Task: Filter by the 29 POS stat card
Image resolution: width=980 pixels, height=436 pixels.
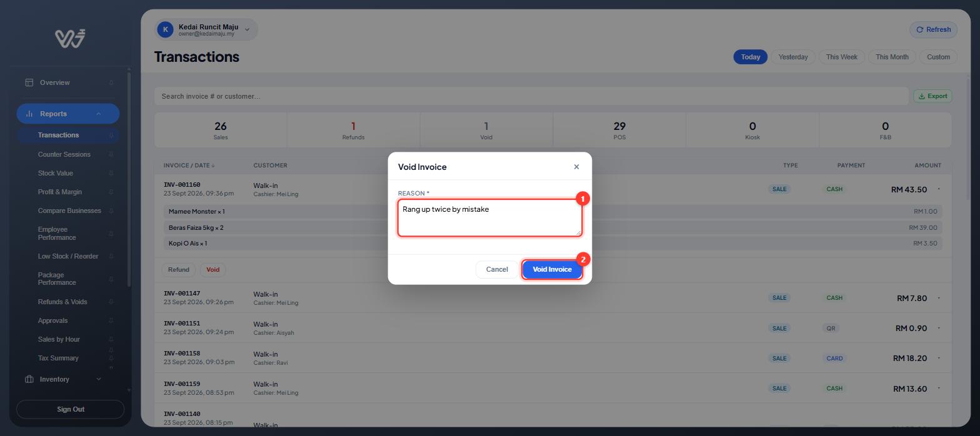Action: (x=619, y=130)
